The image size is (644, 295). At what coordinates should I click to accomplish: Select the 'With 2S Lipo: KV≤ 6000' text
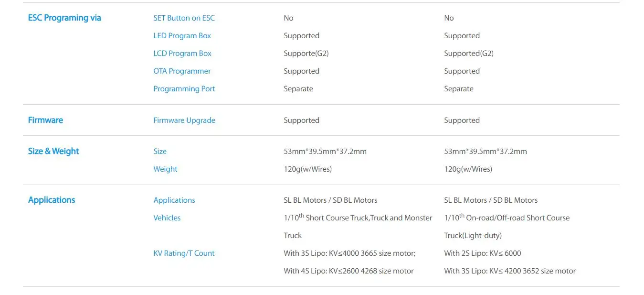click(x=483, y=253)
